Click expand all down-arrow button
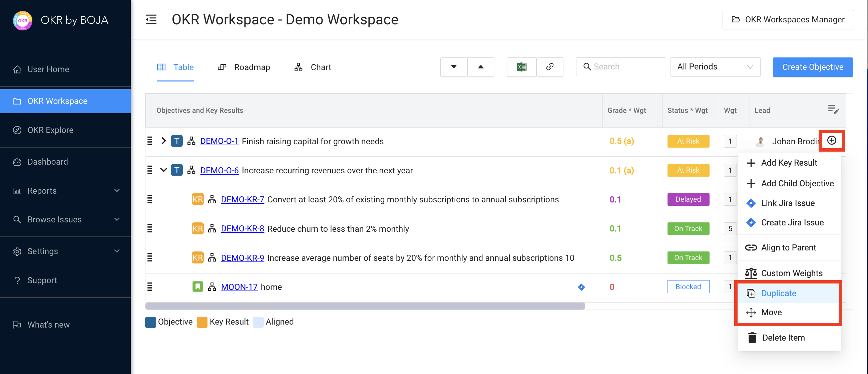Image resolution: width=868 pixels, height=374 pixels. coord(454,67)
